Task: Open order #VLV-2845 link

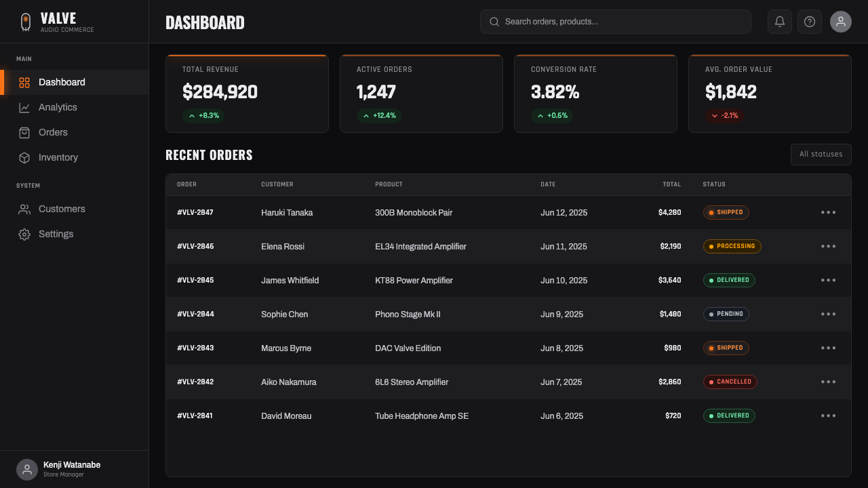Action: point(195,280)
